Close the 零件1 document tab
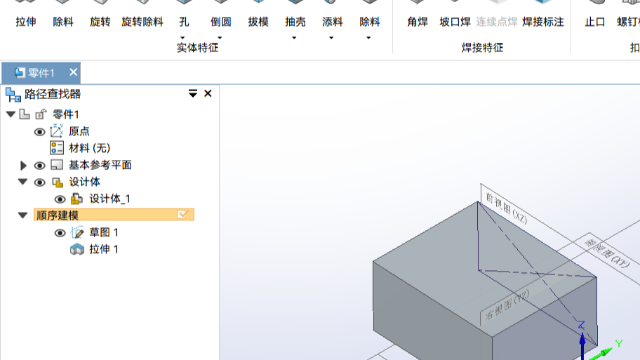Viewport: 640px width, 360px height. tap(73, 72)
